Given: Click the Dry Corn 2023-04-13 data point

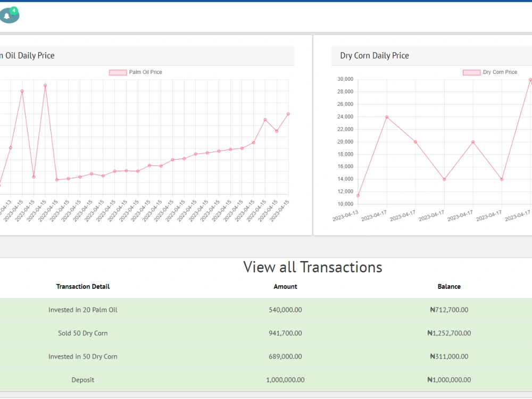Looking at the screenshot, I should [358, 196].
